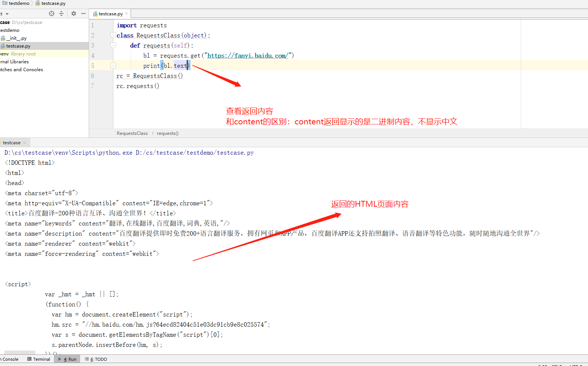Open project panel settings gear
Screen dimensions: 588x366
[74, 13]
